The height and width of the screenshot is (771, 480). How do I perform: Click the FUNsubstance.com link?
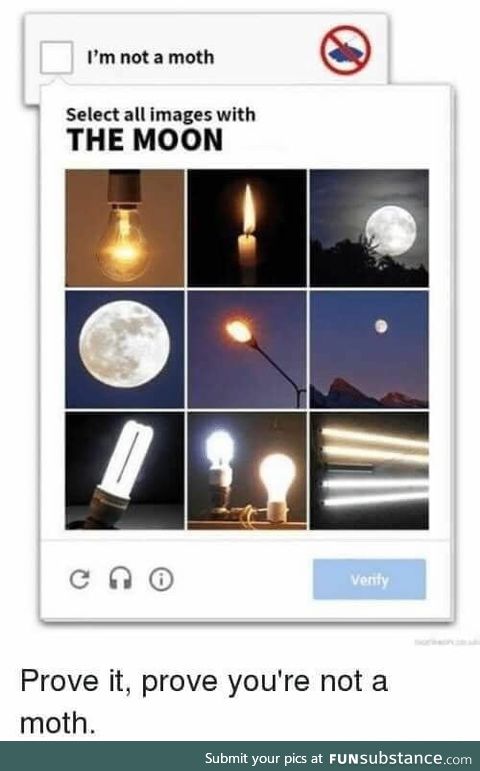(400, 758)
